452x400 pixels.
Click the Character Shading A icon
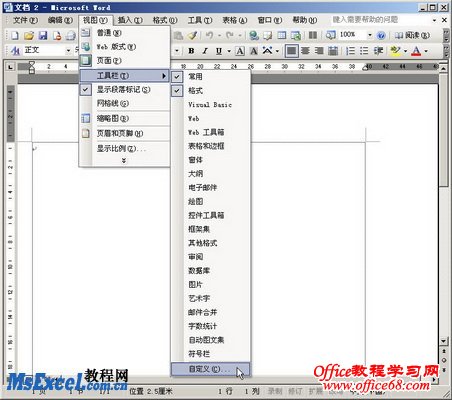tap(254, 51)
